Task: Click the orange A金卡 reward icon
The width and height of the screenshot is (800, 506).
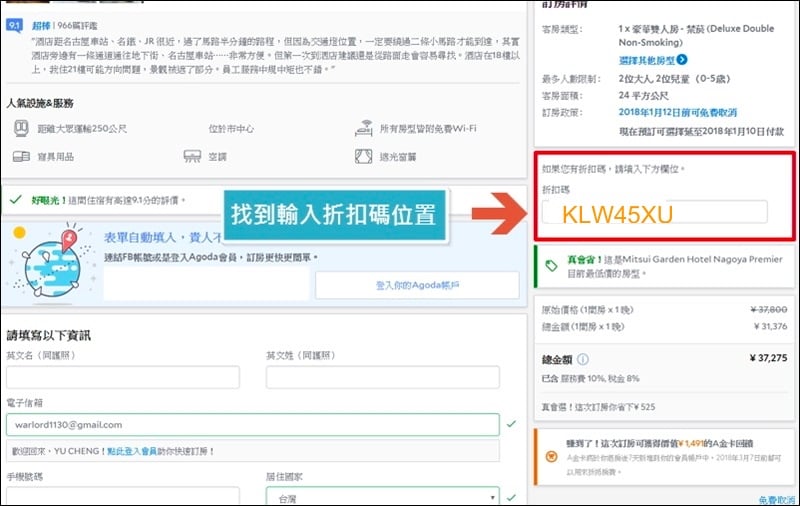Action: point(552,457)
